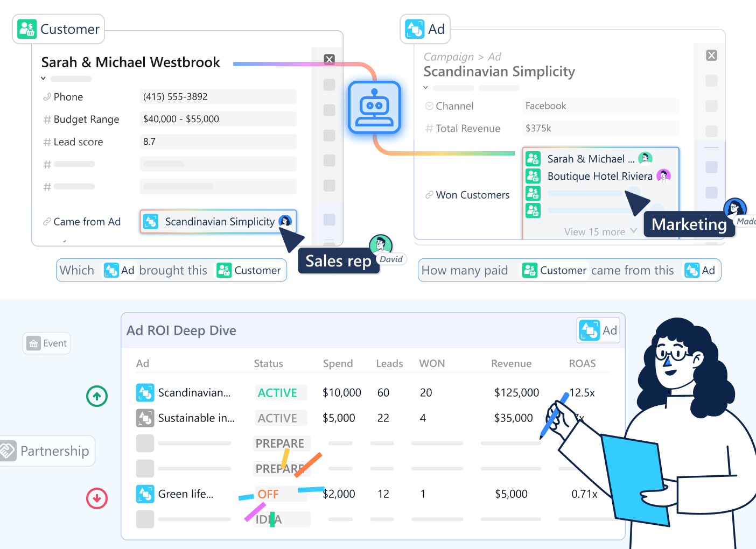Open Boutique Hotel Riviera customer link

click(599, 176)
